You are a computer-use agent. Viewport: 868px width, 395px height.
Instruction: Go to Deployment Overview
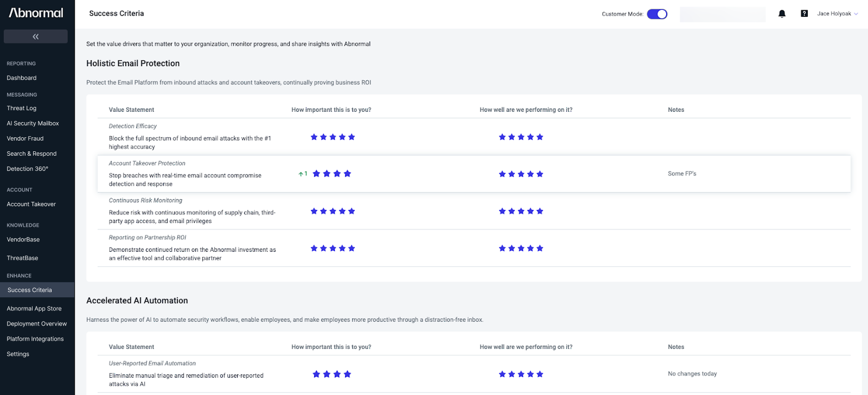point(37,324)
